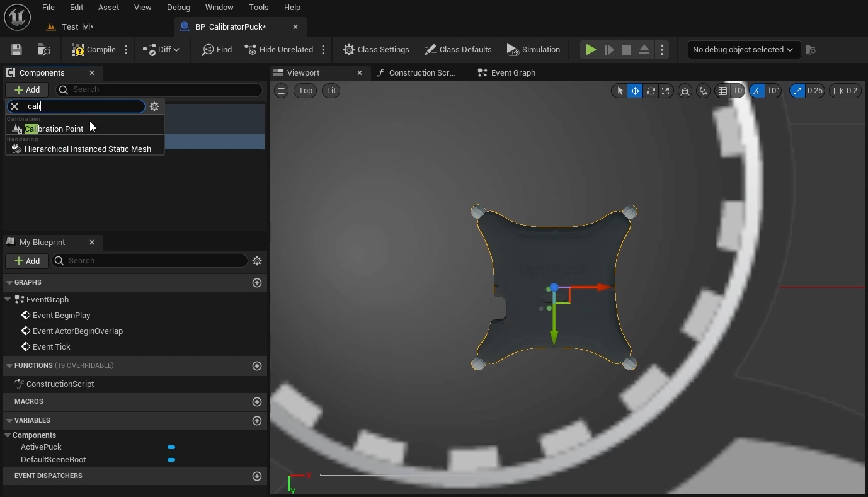Add a new function with plus icon
This screenshot has width=868, height=497.
[x=257, y=366]
